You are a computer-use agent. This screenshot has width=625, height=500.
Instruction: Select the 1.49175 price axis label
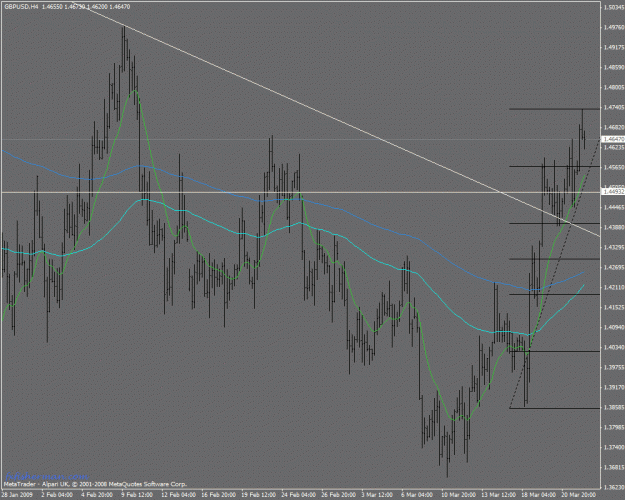click(x=614, y=47)
